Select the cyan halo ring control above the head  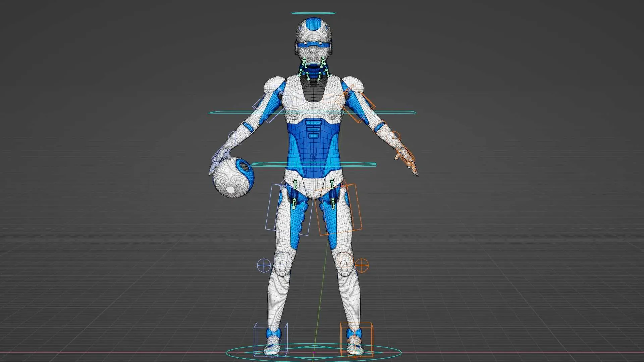click(313, 13)
